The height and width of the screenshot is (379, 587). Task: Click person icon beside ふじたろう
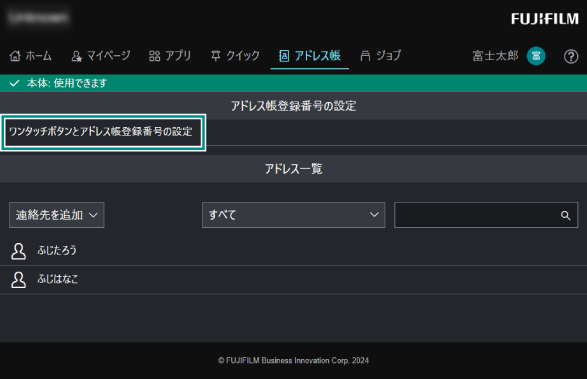tap(18, 251)
